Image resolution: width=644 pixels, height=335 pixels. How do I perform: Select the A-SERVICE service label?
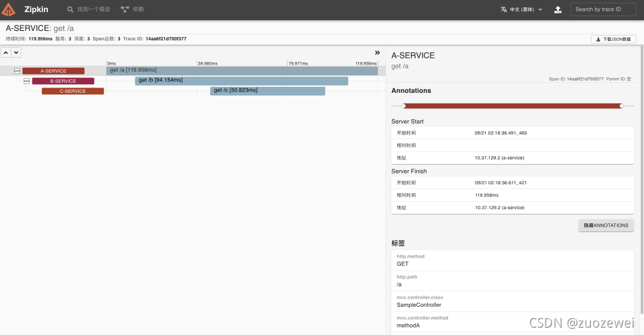click(53, 71)
